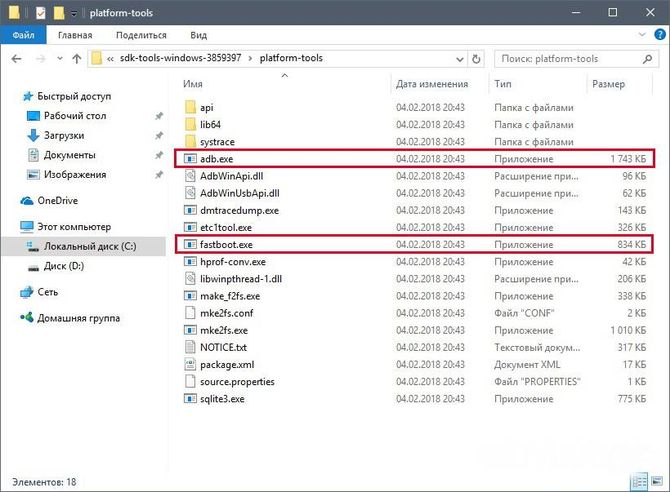Image resolution: width=670 pixels, height=492 pixels.
Task: Open Изображения in sidebar
Action: click(75, 174)
